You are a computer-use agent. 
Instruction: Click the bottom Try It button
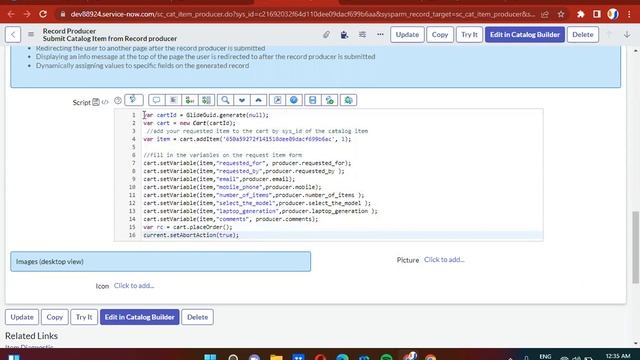pos(84,317)
